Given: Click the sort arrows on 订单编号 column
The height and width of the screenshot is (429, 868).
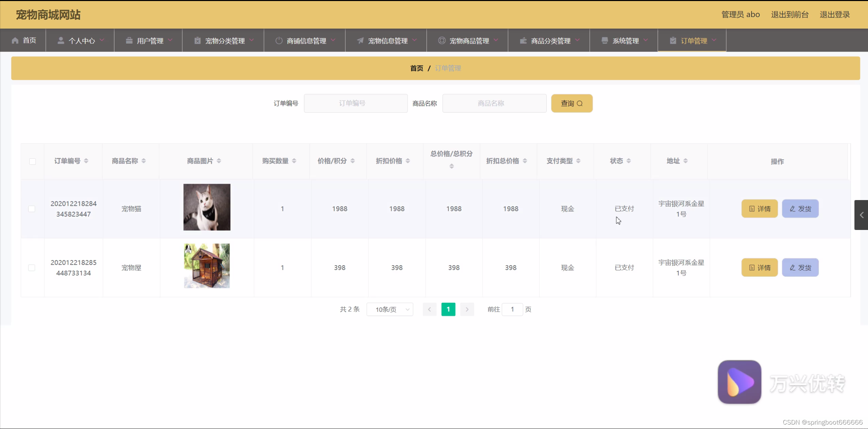Looking at the screenshot, I should [86, 161].
